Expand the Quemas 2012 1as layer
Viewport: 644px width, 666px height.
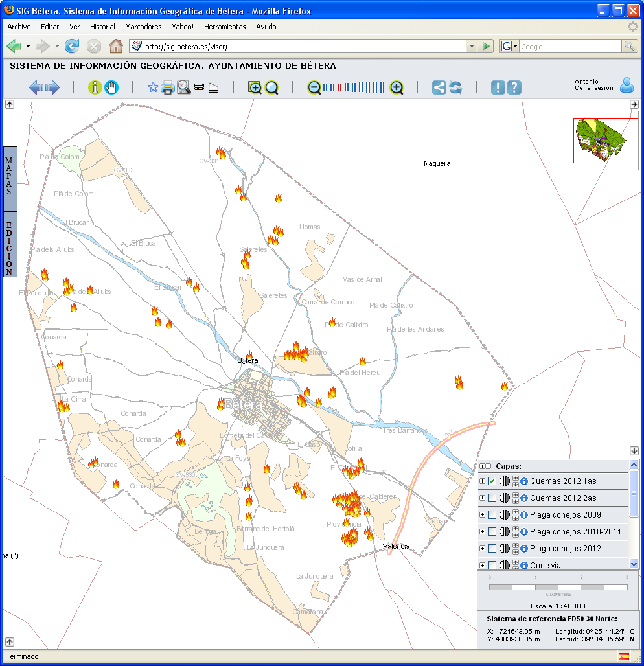pos(482,481)
